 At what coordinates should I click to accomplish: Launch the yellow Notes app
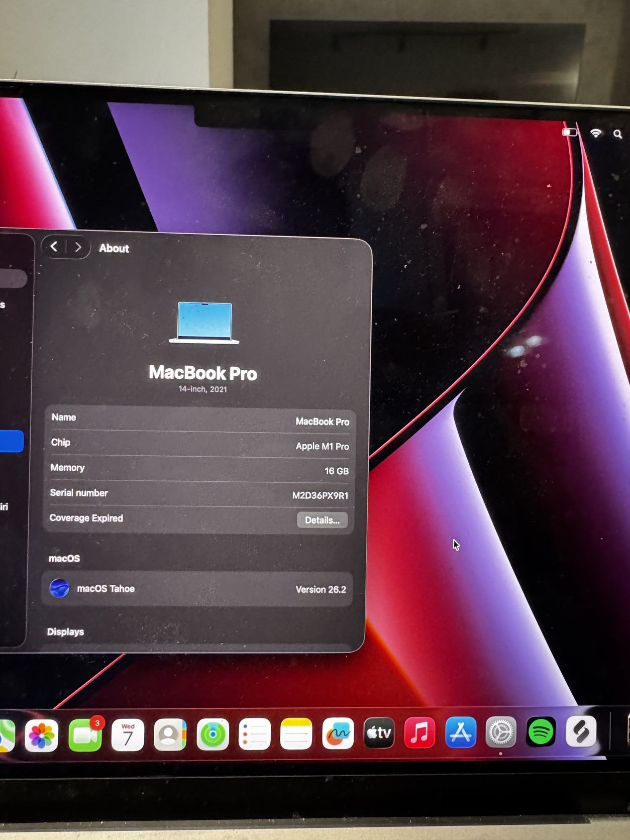coord(296,733)
